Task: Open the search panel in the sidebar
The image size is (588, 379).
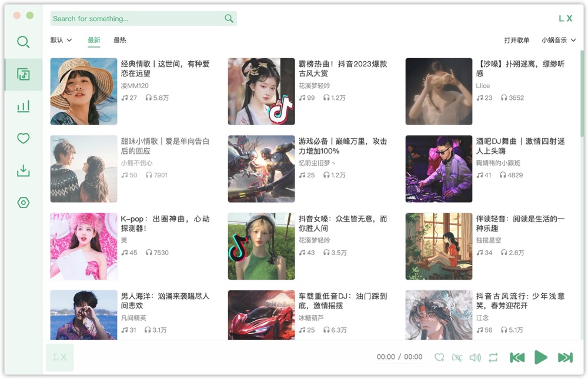Action: [23, 42]
